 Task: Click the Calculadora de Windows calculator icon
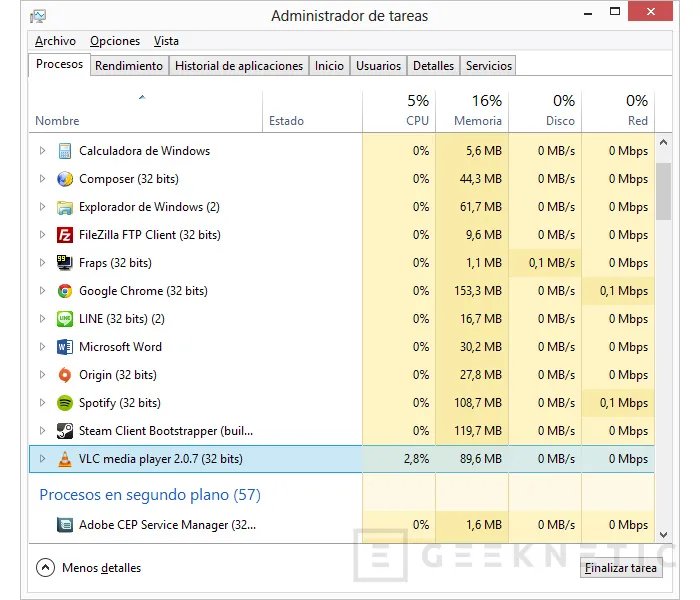pyautogui.click(x=65, y=151)
